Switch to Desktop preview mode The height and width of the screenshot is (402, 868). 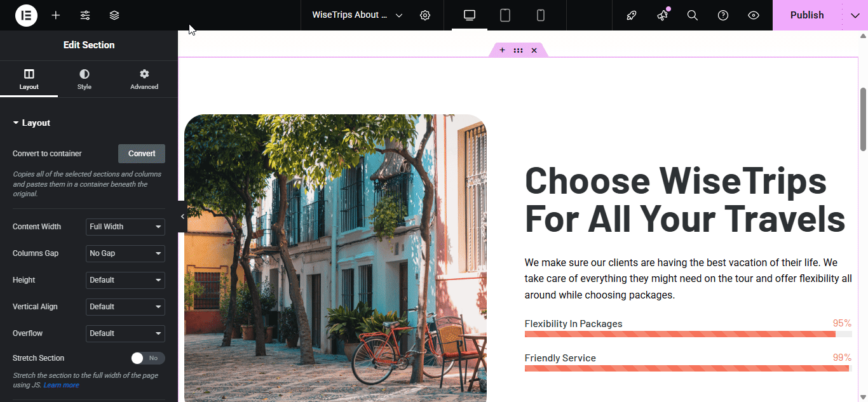pyautogui.click(x=470, y=15)
